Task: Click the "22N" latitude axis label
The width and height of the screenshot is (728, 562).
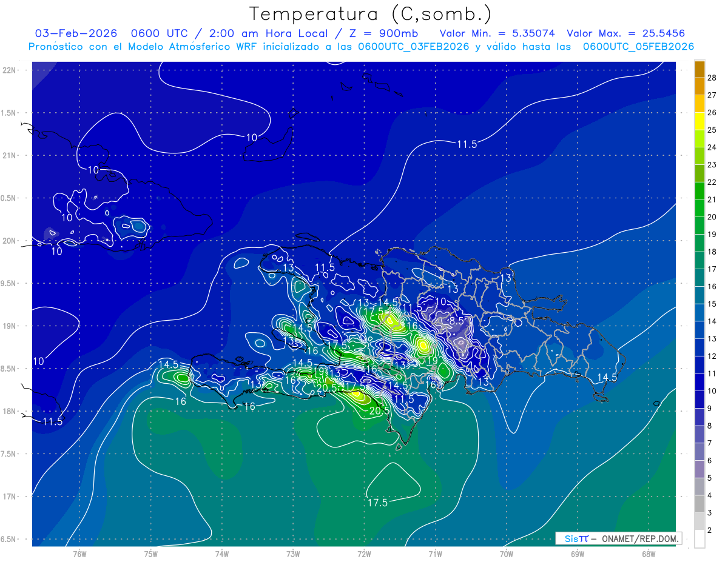Action: (x=10, y=70)
